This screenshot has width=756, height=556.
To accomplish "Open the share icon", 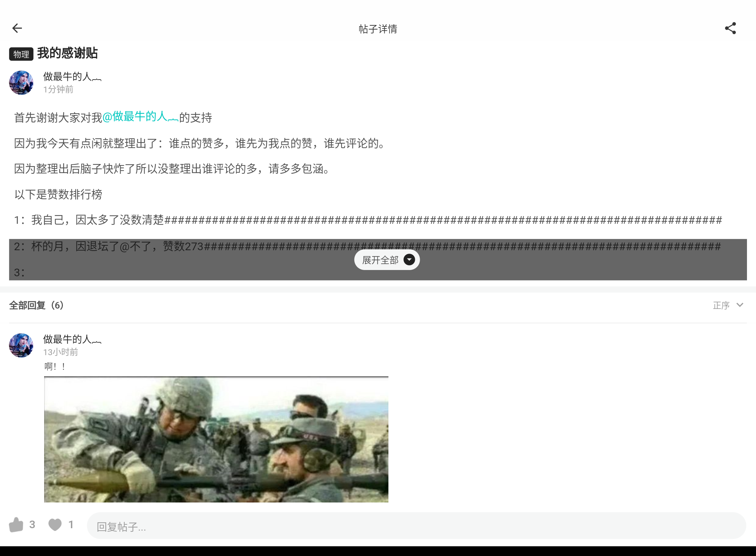I will pyautogui.click(x=731, y=28).
